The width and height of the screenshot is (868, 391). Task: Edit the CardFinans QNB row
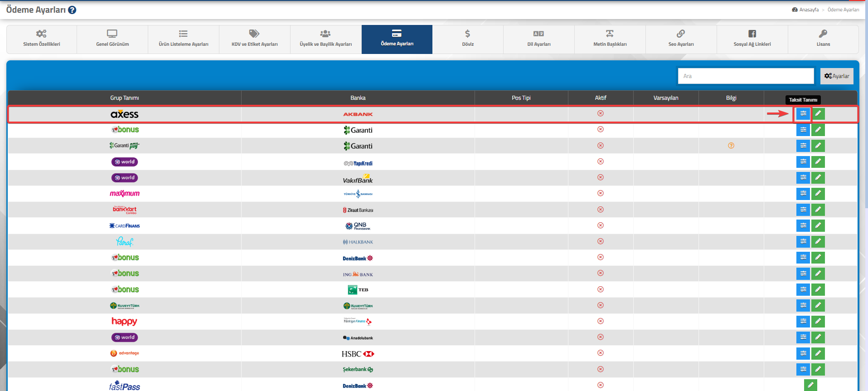click(818, 225)
